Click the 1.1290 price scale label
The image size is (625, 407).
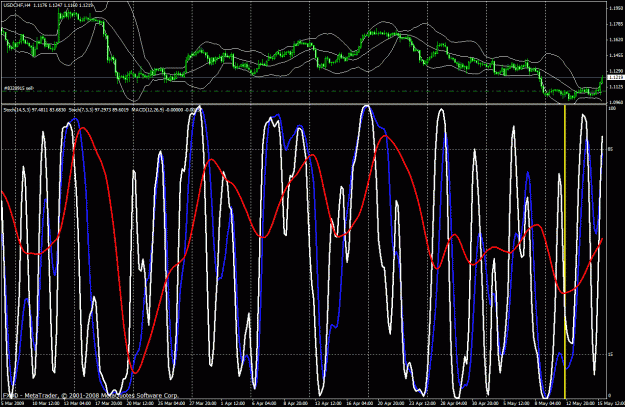click(x=616, y=71)
